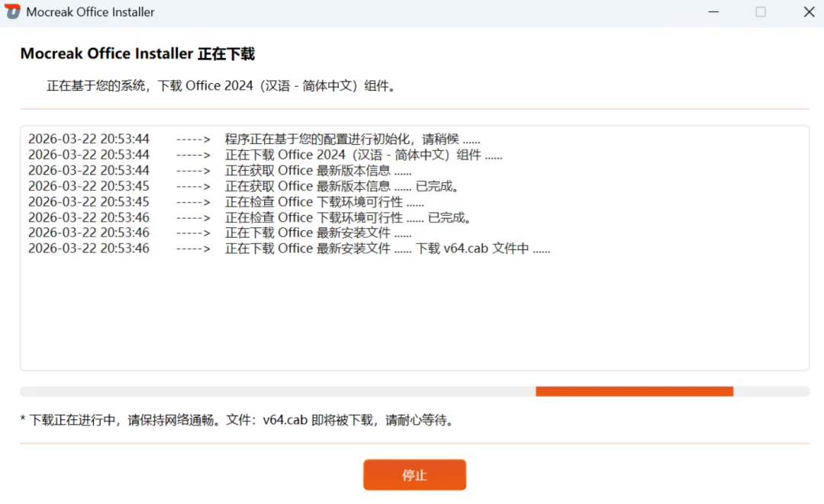The image size is (824, 504).
Task: Click the heading 'Mocreak Office Installer 正在下载'
Action: [x=137, y=53]
